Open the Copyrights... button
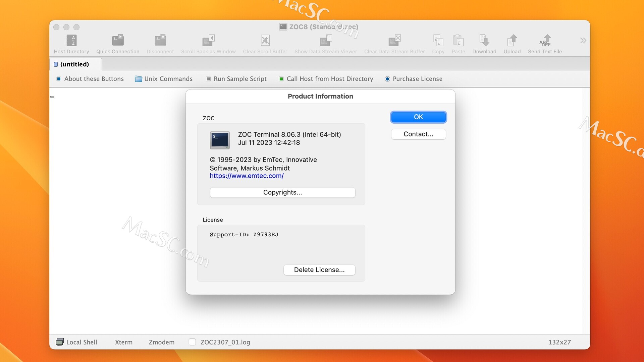 tap(282, 192)
